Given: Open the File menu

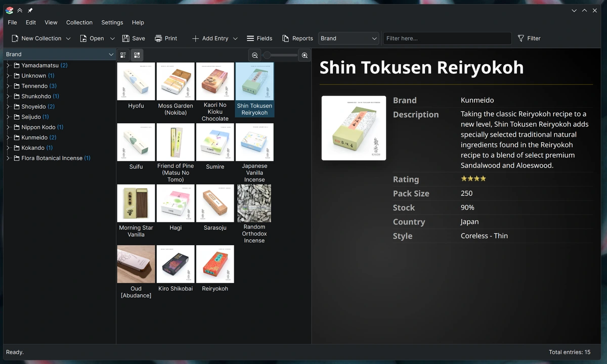Looking at the screenshot, I should (x=13, y=22).
